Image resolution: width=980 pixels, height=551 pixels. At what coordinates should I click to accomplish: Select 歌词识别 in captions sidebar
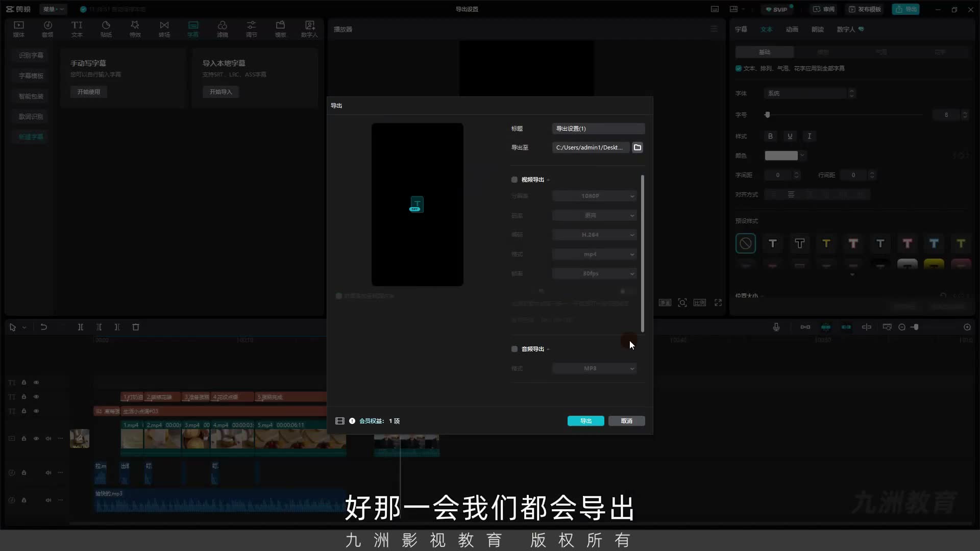[31, 116]
